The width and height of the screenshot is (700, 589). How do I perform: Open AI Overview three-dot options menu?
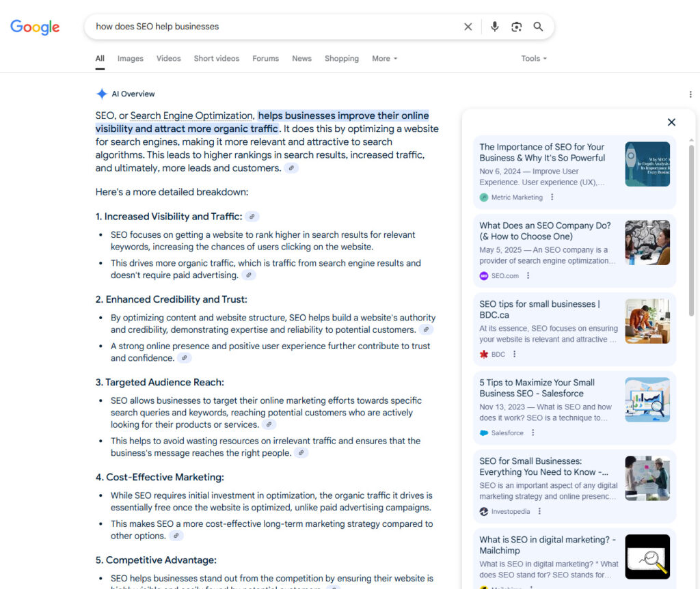[x=690, y=94]
